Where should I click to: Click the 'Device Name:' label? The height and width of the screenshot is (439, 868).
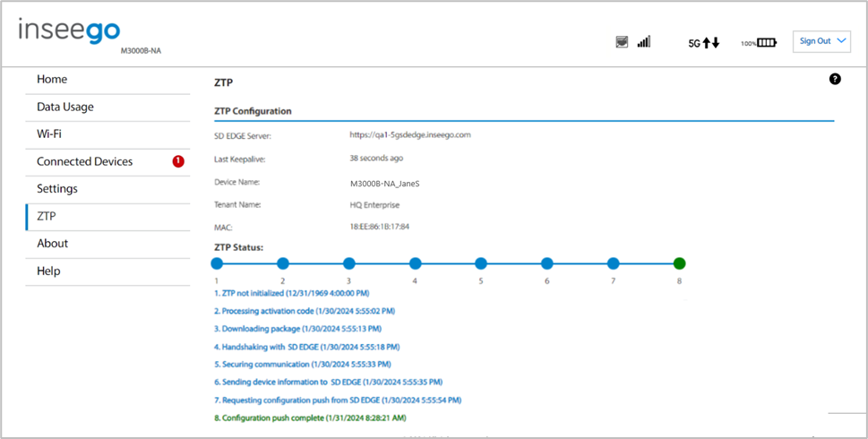tap(236, 182)
